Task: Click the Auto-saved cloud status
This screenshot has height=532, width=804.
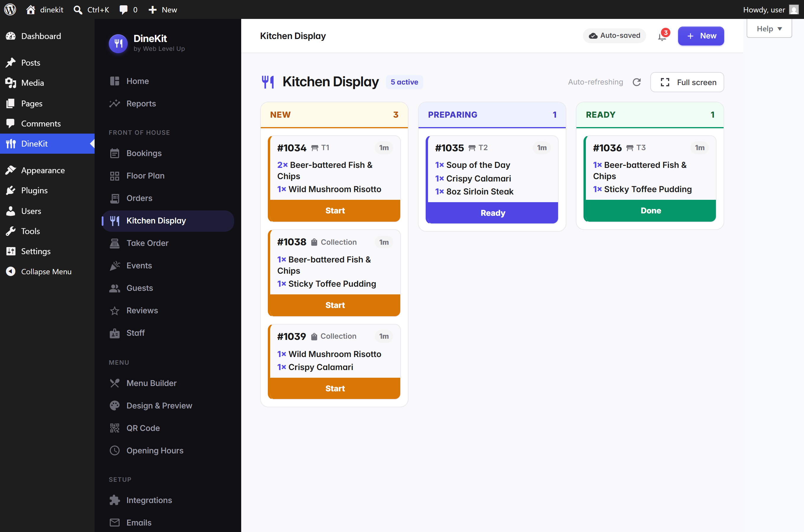Action: (614, 36)
